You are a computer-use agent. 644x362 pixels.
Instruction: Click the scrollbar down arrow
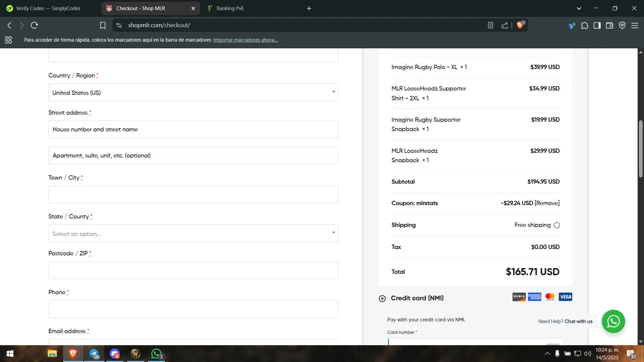(x=641, y=342)
